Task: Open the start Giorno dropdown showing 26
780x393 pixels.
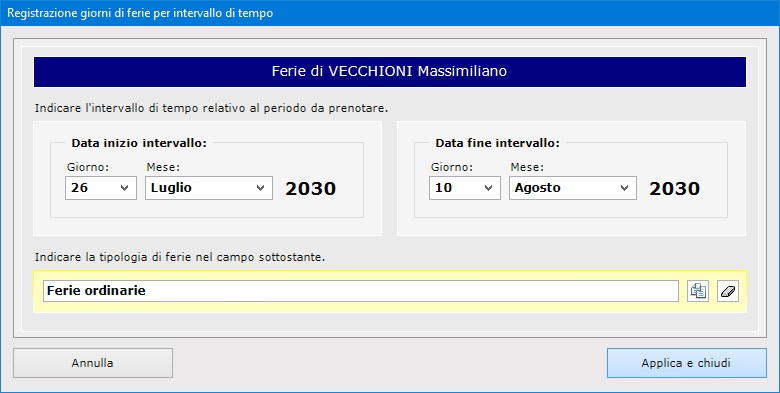Action: pyautogui.click(x=101, y=188)
